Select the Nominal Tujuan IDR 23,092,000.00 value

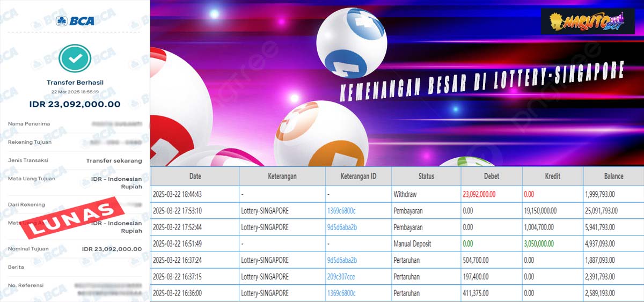click(x=112, y=249)
